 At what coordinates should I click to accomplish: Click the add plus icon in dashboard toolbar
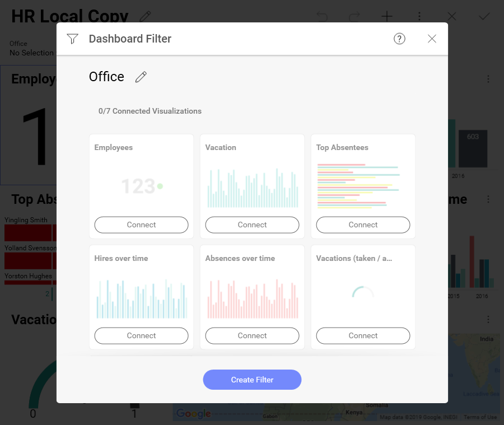pos(387,16)
